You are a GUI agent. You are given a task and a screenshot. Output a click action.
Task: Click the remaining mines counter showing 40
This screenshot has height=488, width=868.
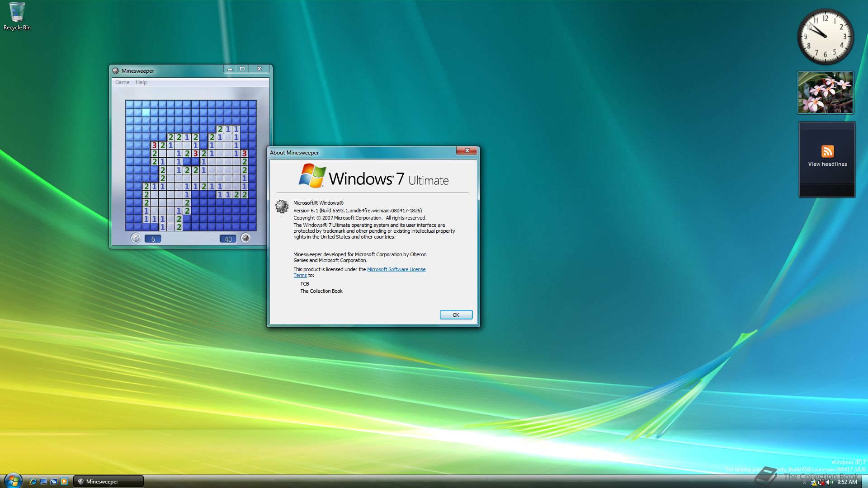coord(228,239)
